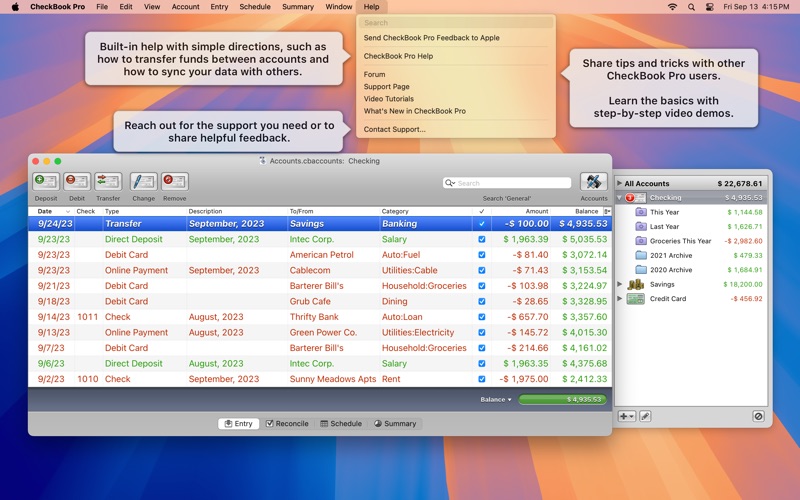
Task: Click the Last Year smart folder icon
Action: pos(641,226)
